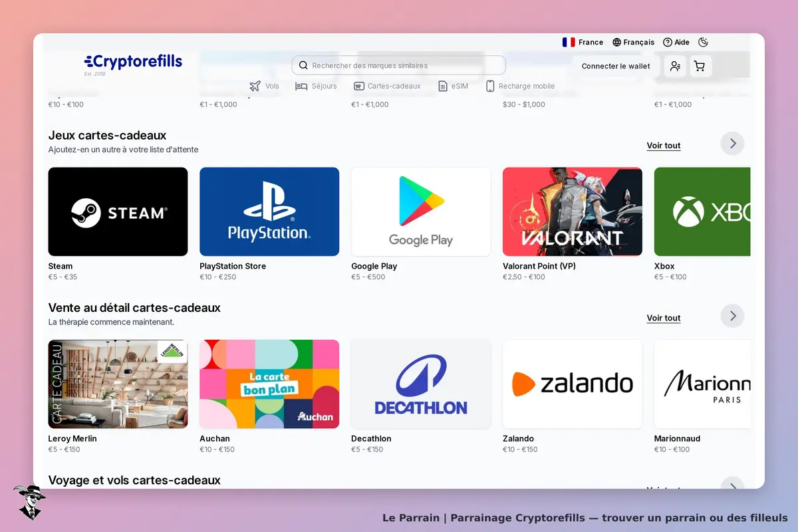
Task: Click the France flag icon
Action: 569,42
